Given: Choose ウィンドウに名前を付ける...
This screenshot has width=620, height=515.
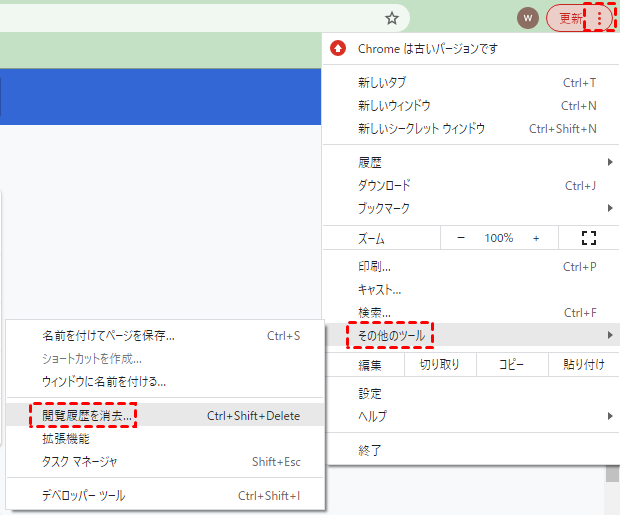Looking at the screenshot, I should click(165, 382).
